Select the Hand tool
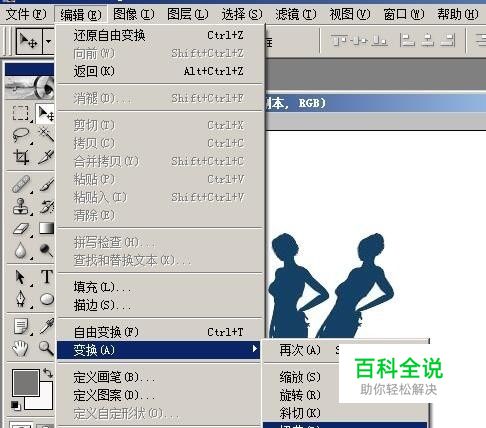The image size is (486, 428). coord(20,348)
